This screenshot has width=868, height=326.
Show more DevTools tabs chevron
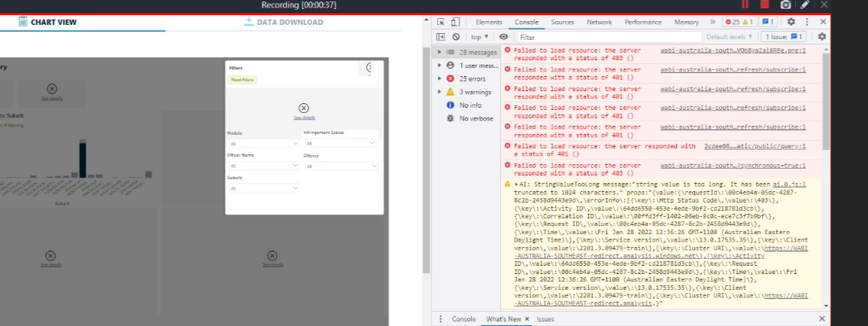tap(712, 22)
